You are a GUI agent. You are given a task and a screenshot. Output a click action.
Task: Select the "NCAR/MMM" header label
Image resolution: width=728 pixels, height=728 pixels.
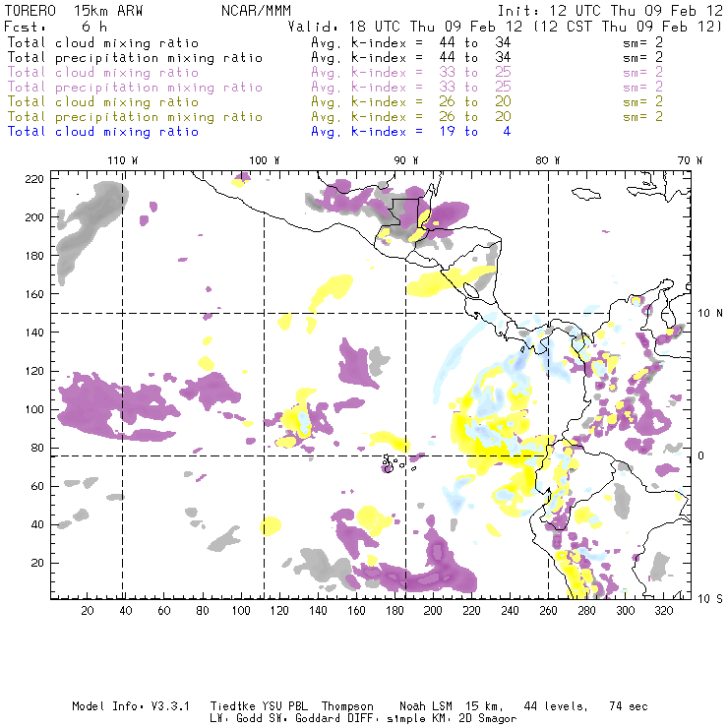pyautogui.click(x=257, y=11)
